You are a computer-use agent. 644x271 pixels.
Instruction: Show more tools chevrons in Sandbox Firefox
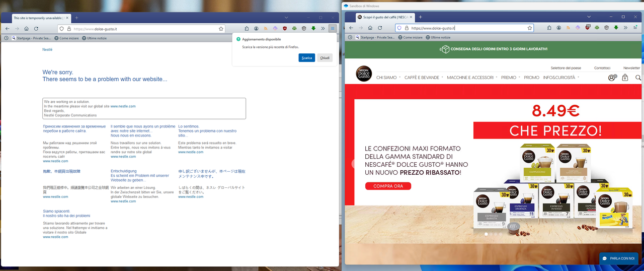(x=625, y=28)
